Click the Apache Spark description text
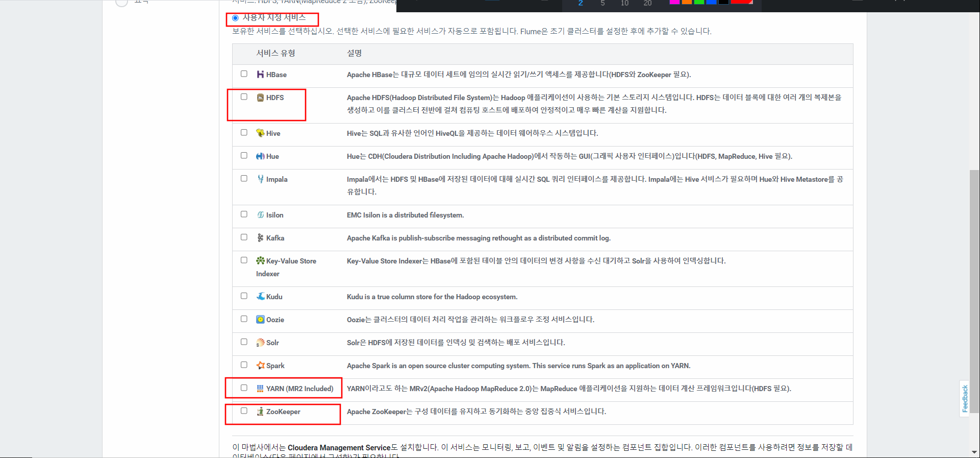Image resolution: width=980 pixels, height=458 pixels. click(x=518, y=366)
